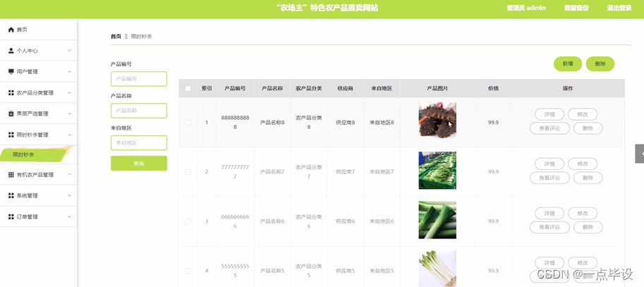Viewport: 644px width, 287px height.
Task: Click row 删除 for 产品名称6
Action: (588, 228)
